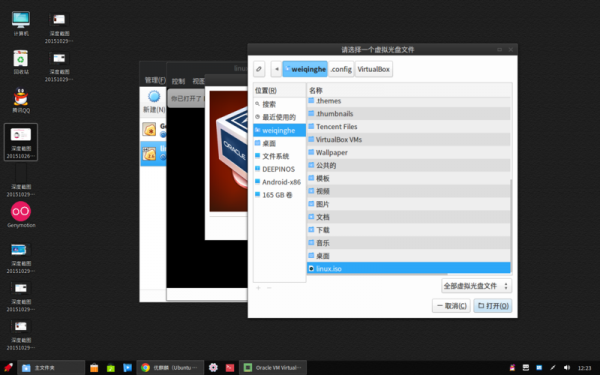Open the red terminal icon in taskbar
The width and height of the screenshot is (600, 375).
[230, 368]
